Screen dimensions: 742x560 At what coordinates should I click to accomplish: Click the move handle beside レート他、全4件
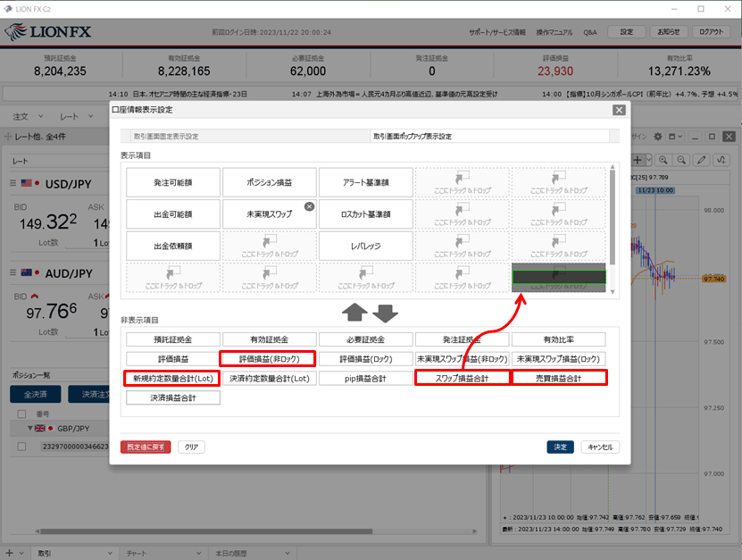pos(8,137)
